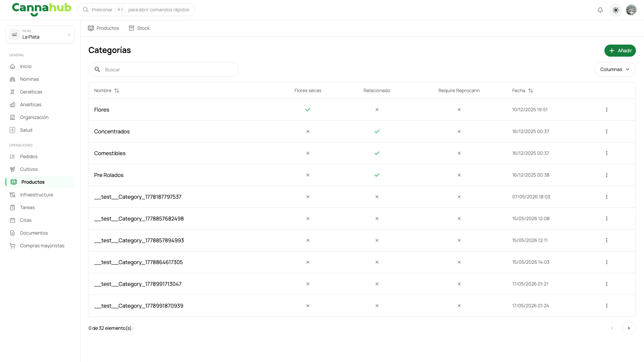Sort by Fecha column arrows
644x362 pixels.
[531, 90]
